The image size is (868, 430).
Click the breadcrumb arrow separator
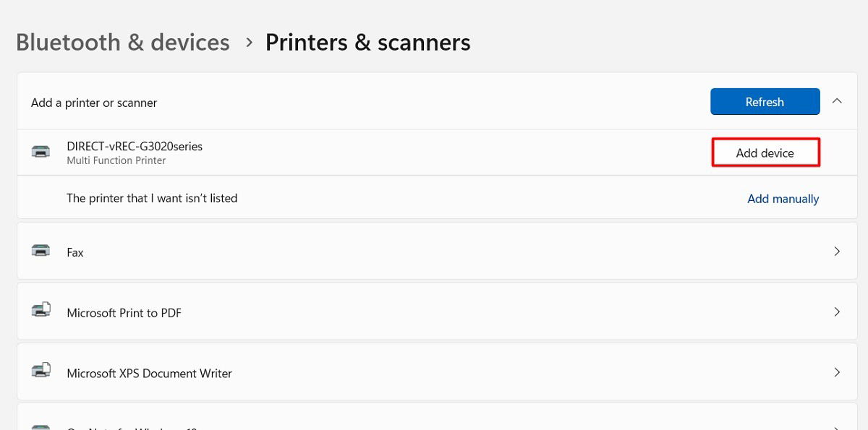pos(249,43)
